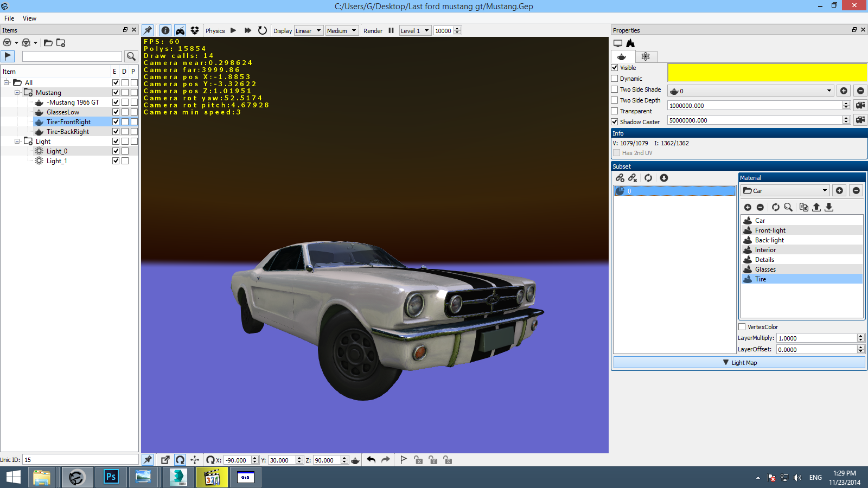Screen dimensions: 868x488
Task: Reset physics with the circular arrow icon
Action: [x=263, y=30]
